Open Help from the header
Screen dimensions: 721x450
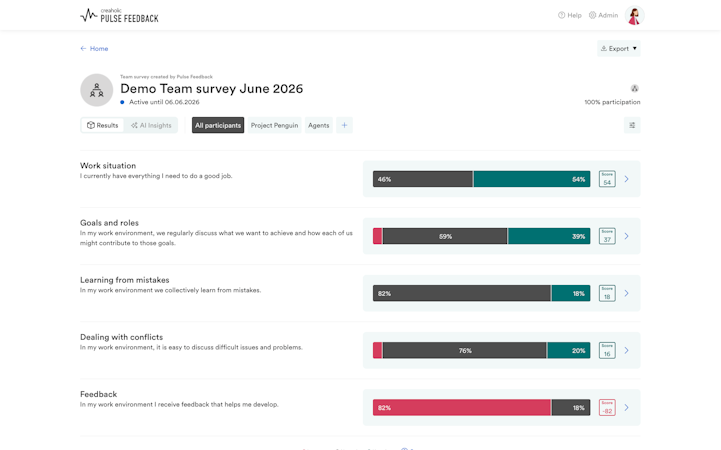click(569, 15)
